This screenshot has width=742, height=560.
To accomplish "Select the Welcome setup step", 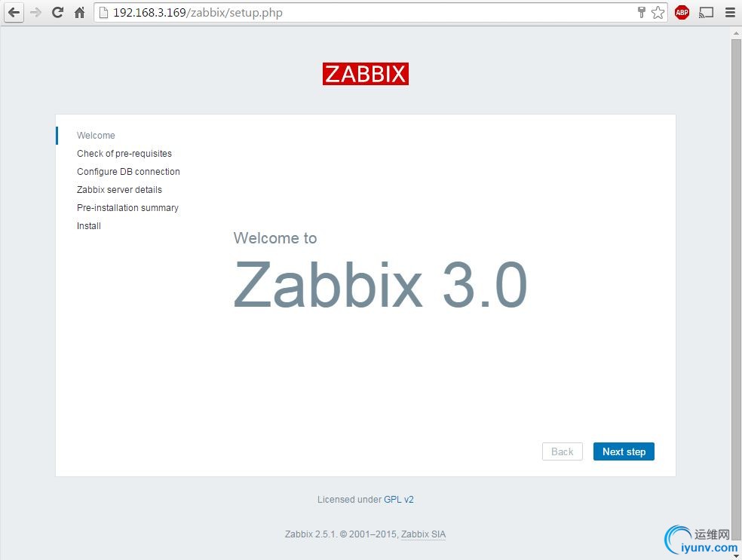I will coord(96,135).
